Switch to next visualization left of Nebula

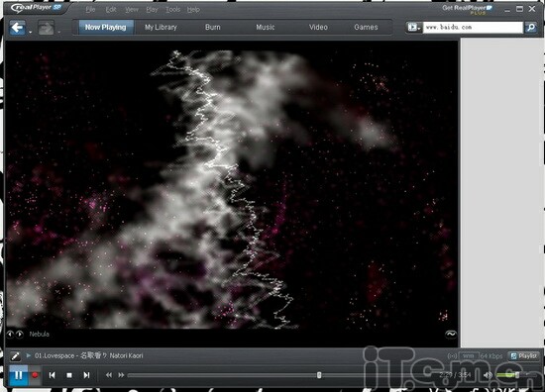pos(20,334)
